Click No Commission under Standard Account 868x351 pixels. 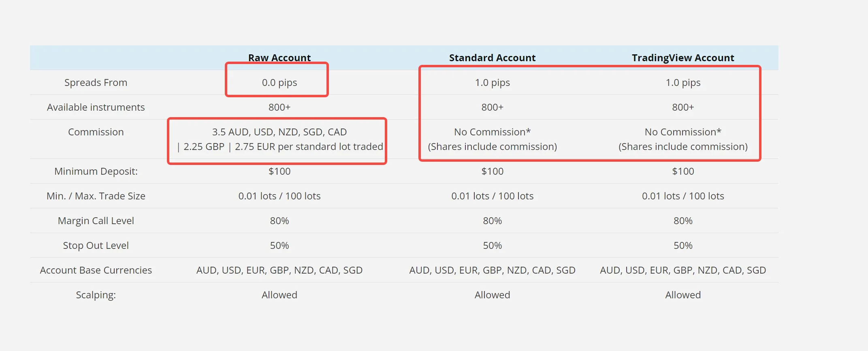coord(492,132)
